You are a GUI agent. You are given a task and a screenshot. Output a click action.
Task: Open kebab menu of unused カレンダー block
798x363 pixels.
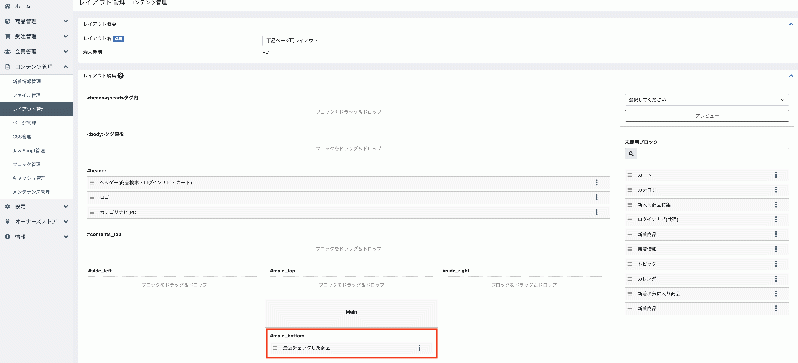[776, 279]
